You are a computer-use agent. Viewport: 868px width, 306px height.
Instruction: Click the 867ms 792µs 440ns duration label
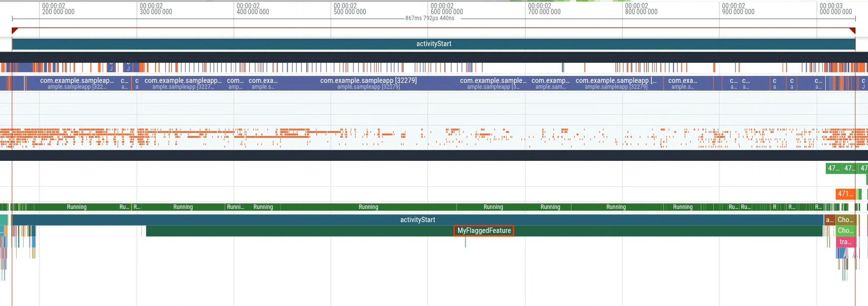(430, 18)
